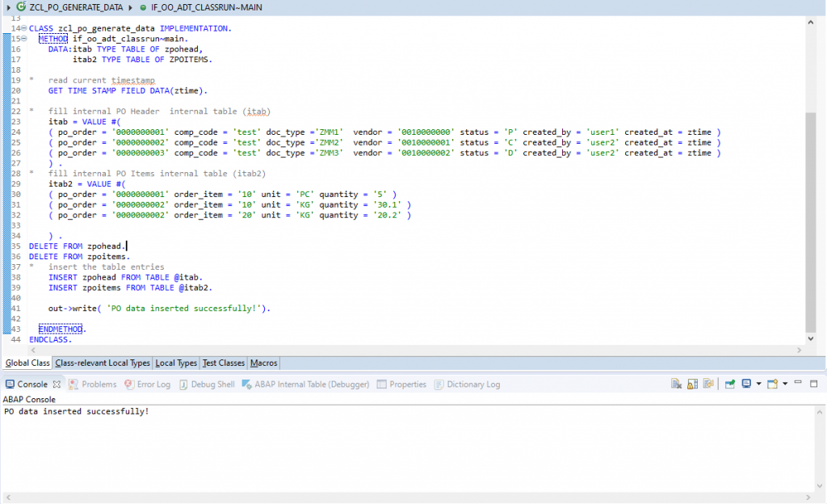827x504 pixels.
Task: Open the Properties tab
Action: [x=401, y=384]
